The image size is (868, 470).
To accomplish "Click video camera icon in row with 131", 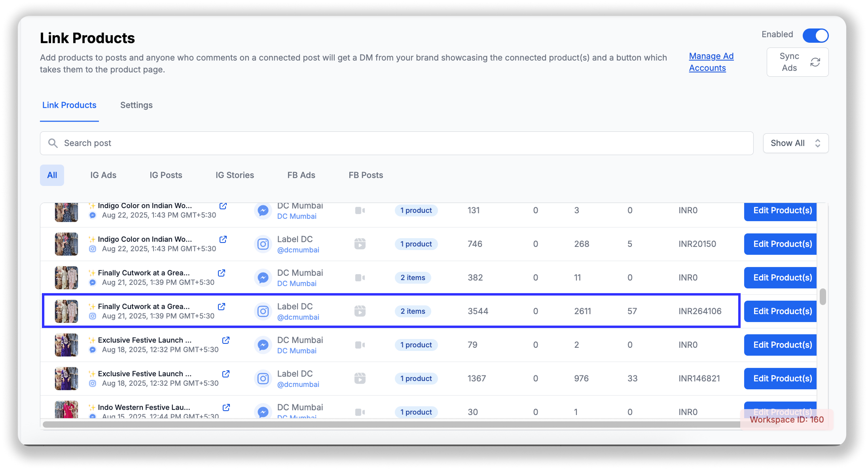I will coord(360,210).
